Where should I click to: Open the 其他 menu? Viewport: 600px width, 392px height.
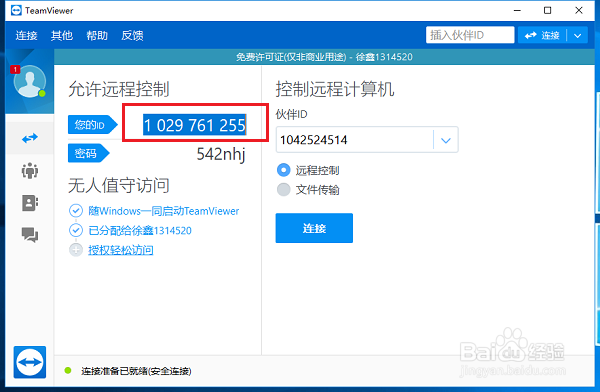click(x=62, y=35)
